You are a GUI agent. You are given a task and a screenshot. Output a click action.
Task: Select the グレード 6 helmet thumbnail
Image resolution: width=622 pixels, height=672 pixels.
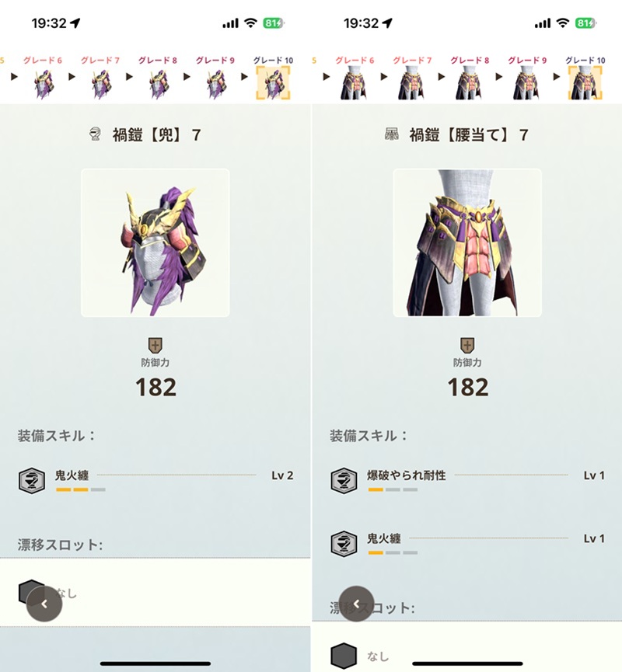[x=44, y=85]
